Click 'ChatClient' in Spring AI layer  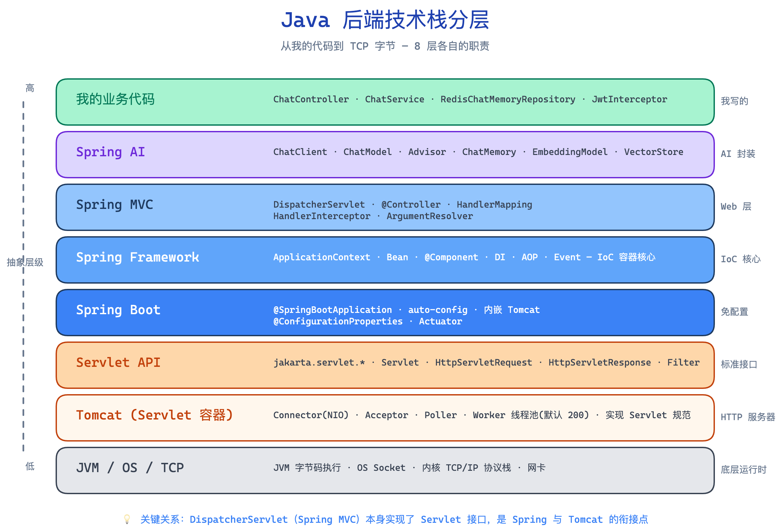[x=300, y=152]
